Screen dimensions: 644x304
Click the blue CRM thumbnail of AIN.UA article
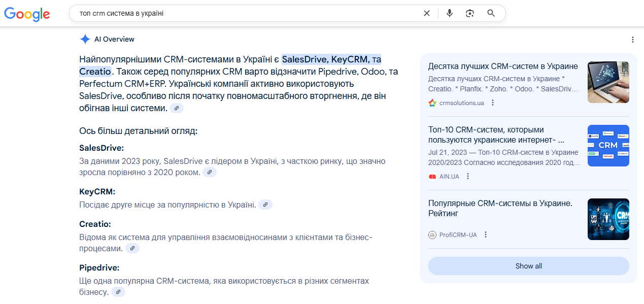608,146
